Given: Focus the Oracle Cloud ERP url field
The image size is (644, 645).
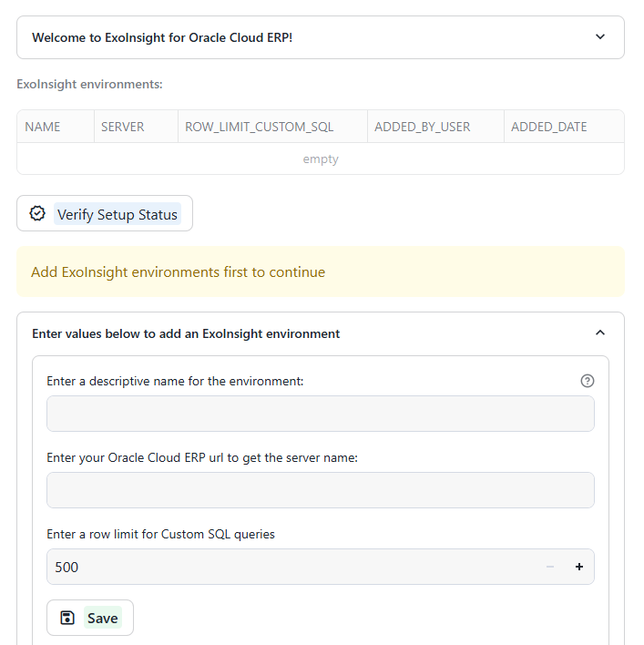Looking at the screenshot, I should [x=321, y=490].
